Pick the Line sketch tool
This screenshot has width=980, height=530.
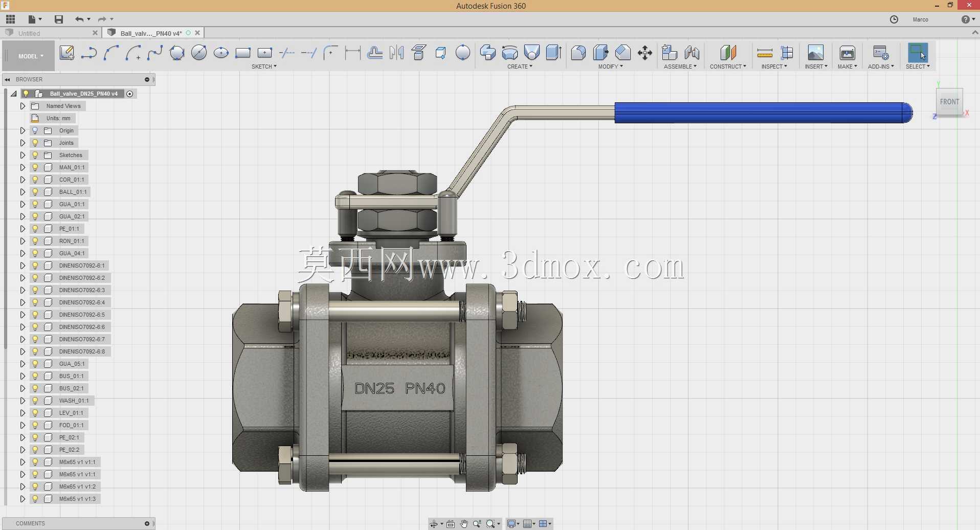[x=89, y=53]
